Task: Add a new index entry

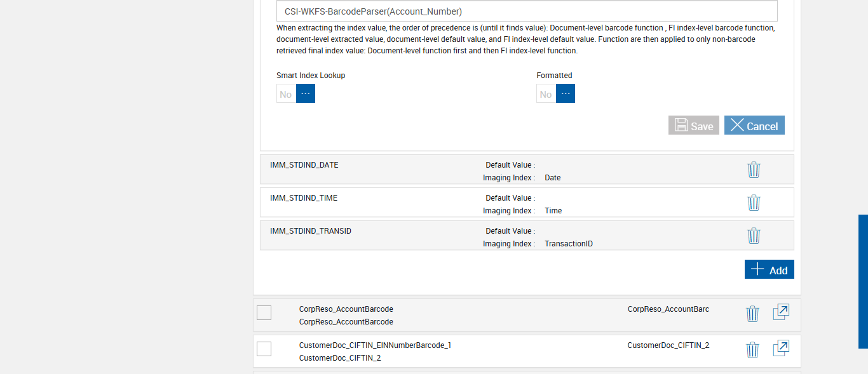Action: (x=769, y=269)
